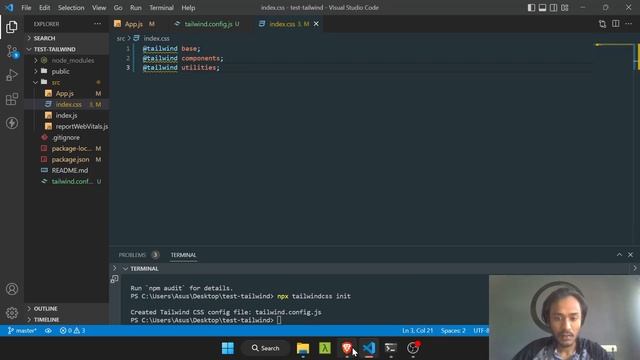Select the Terminal panel tab

[183, 255]
